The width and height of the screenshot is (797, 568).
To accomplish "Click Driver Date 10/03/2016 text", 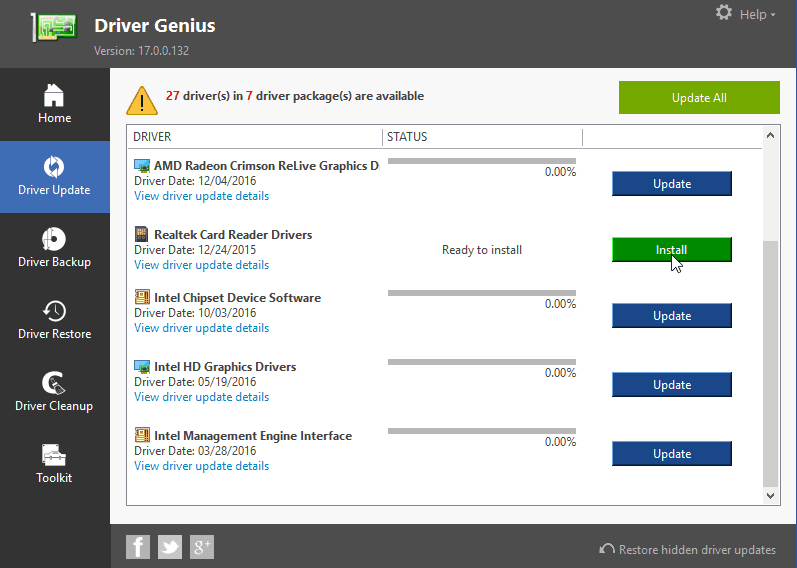I will coord(195,313).
